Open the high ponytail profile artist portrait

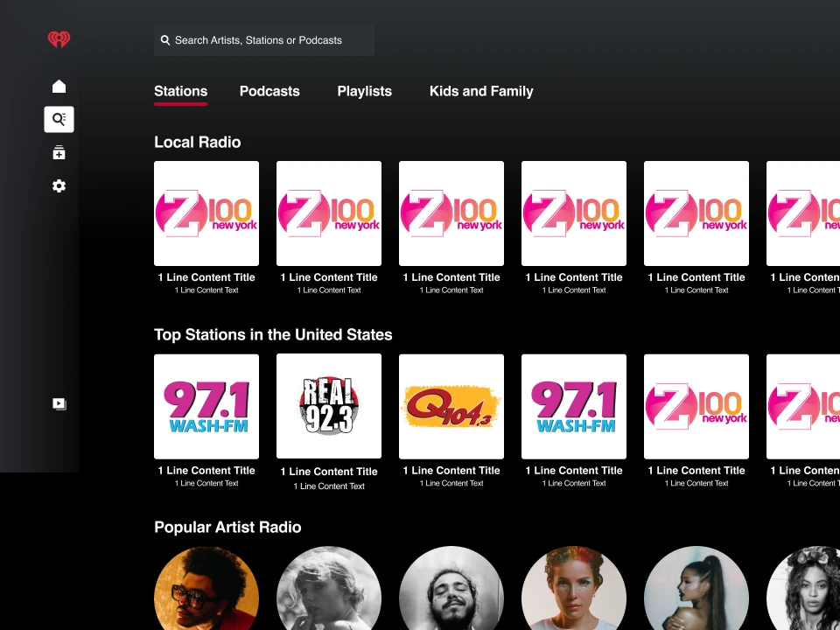pos(696,588)
